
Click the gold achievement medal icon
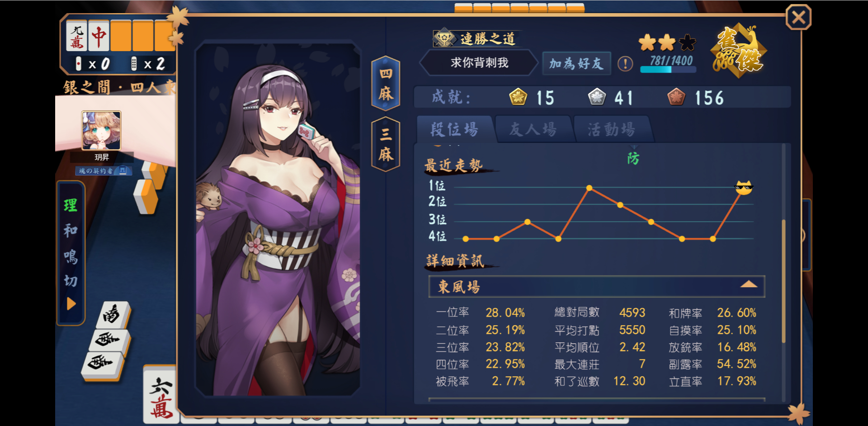pos(518,97)
